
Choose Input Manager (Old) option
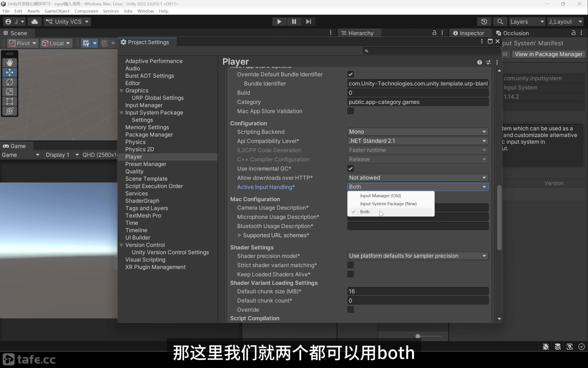click(x=391, y=196)
